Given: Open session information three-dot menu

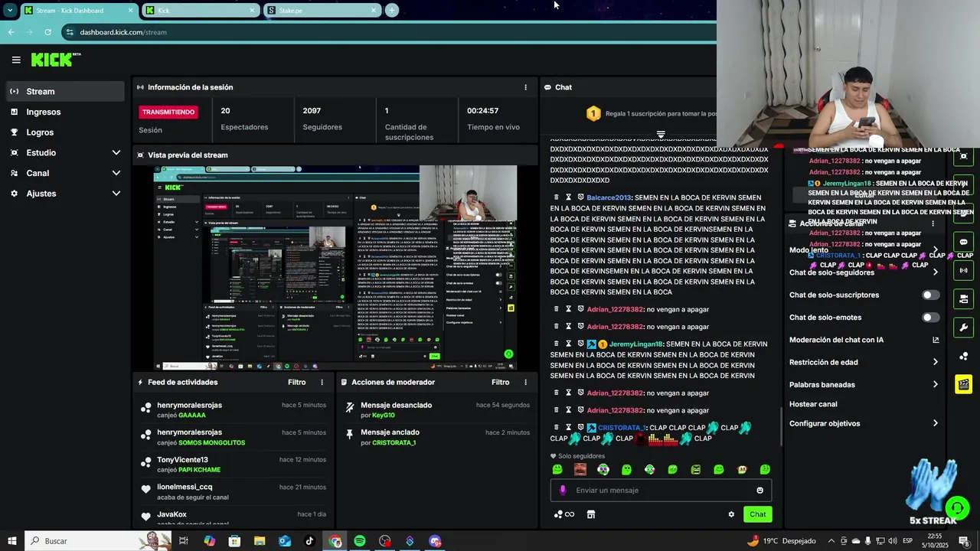Looking at the screenshot, I should tap(525, 87).
